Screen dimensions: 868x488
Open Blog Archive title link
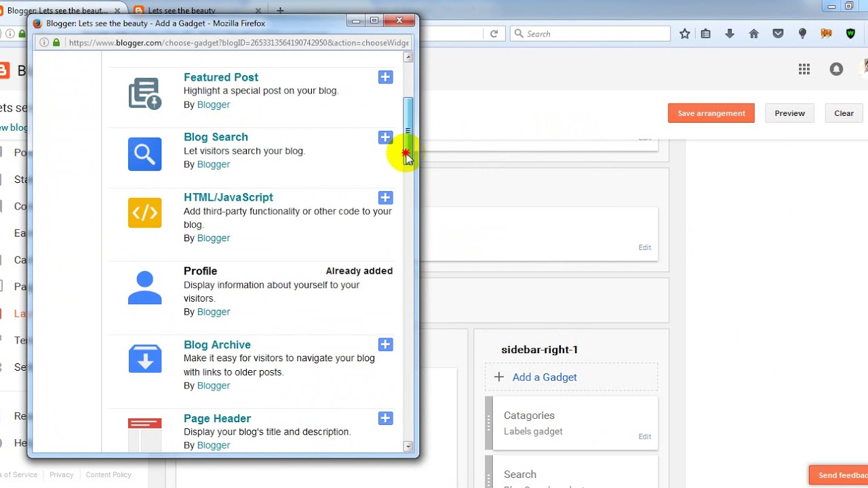(217, 345)
